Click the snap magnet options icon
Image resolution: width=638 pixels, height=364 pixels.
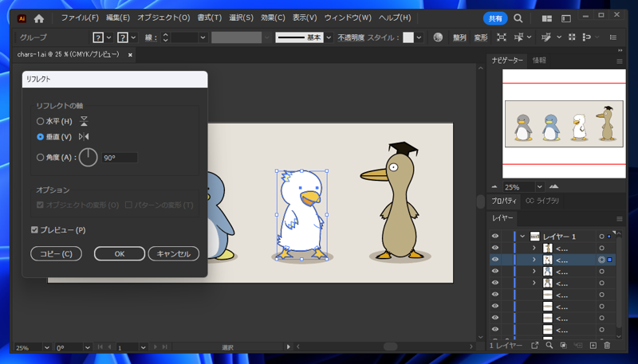point(587,37)
